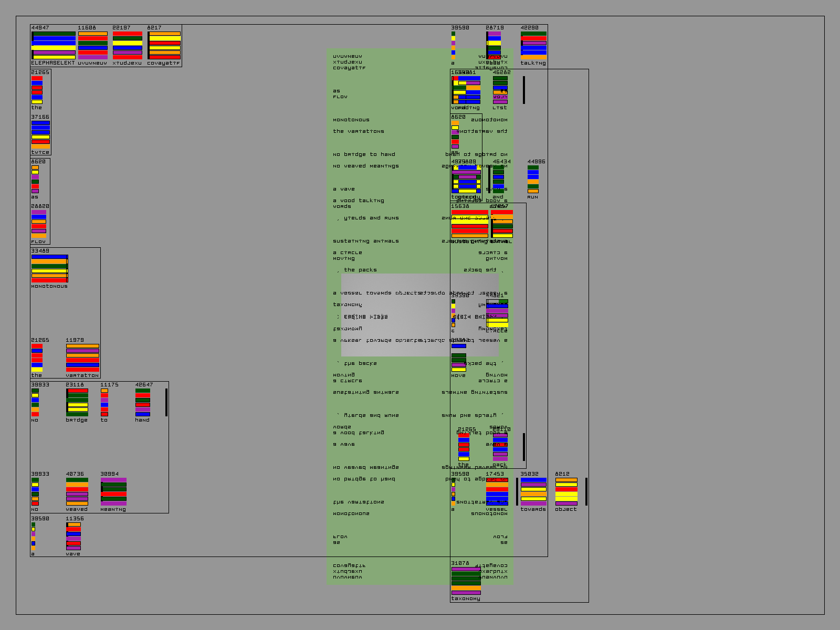The width and height of the screenshot is (840, 630).
Task: Click the 'meaning' word block
Action: [113, 491]
